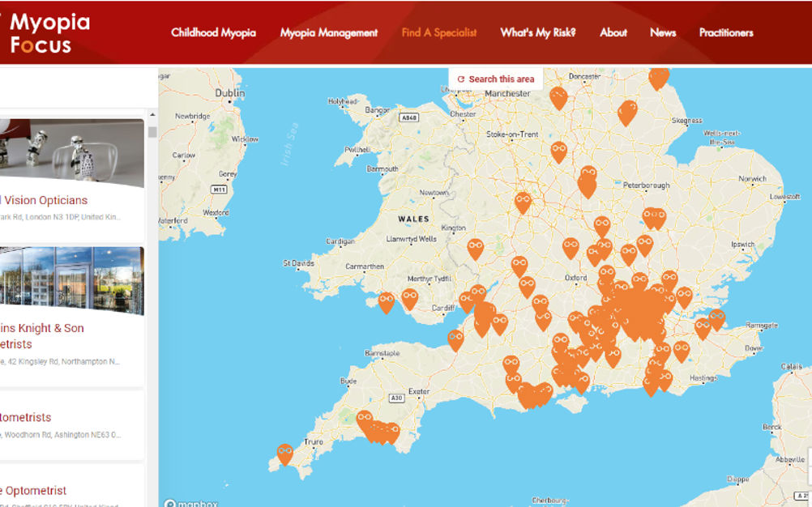This screenshot has width=812, height=507.
Task: Click the Search this area button
Action: point(496,79)
